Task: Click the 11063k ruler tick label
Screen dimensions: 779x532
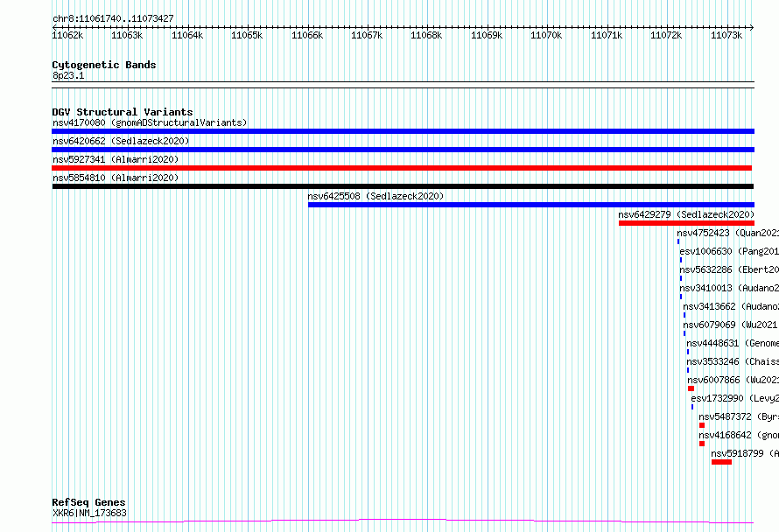Action: pyautogui.click(x=127, y=35)
